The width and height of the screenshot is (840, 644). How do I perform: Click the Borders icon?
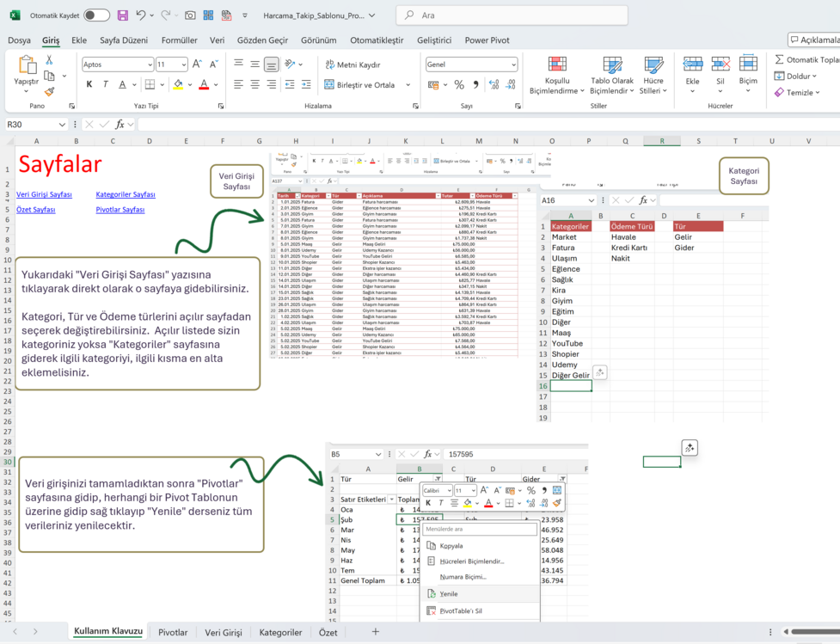click(x=150, y=84)
